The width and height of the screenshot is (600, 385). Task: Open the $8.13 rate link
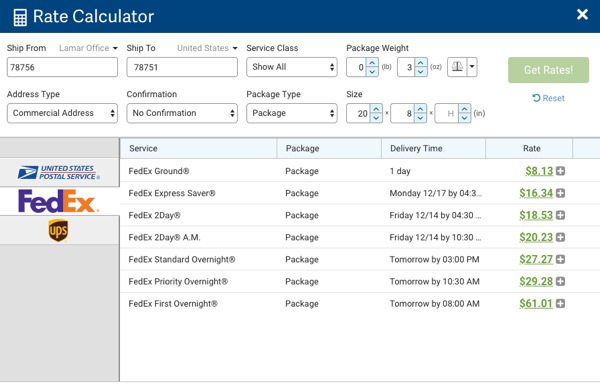tap(539, 171)
